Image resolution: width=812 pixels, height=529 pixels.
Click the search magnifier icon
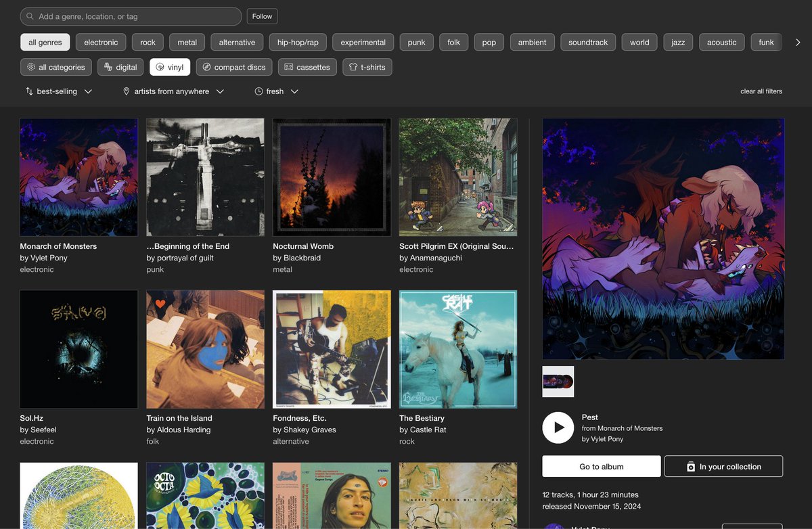30,16
